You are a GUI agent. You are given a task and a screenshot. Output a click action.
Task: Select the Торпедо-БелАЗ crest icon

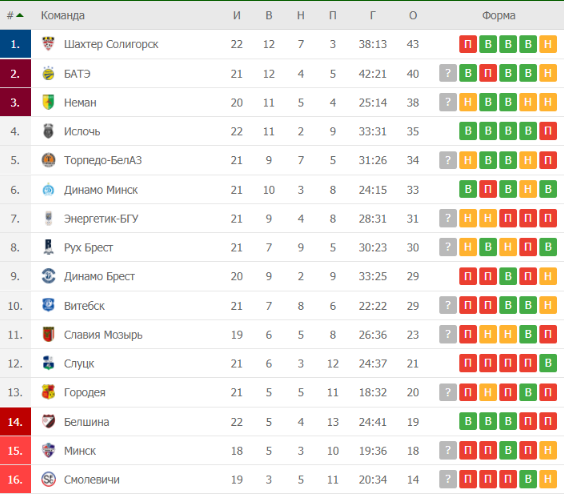tap(48, 160)
